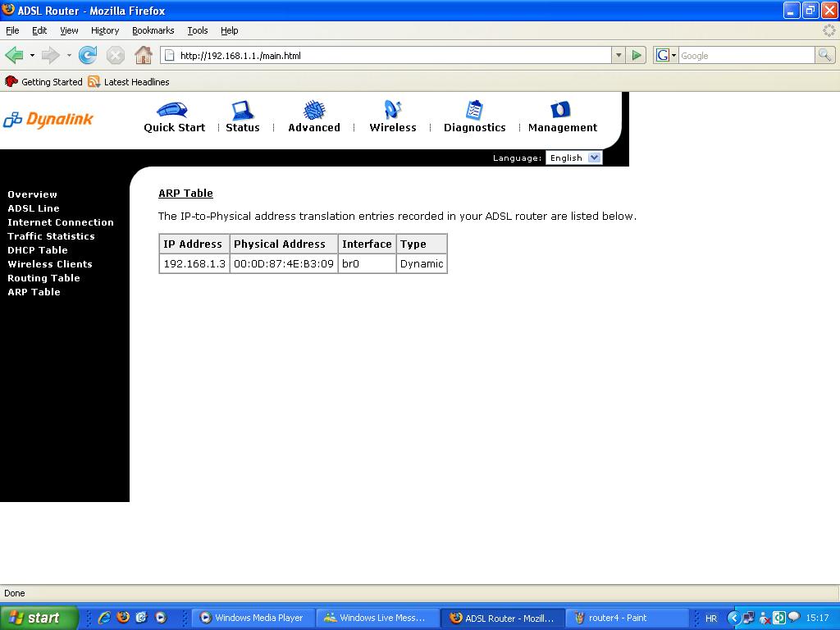The height and width of the screenshot is (630, 840).
Task: Click the Getting Started bookmark icon
Action: point(11,81)
